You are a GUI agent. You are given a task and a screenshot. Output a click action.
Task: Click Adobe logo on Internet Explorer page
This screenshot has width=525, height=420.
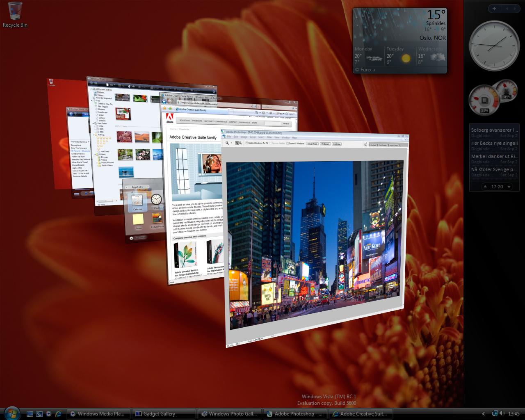pos(169,118)
